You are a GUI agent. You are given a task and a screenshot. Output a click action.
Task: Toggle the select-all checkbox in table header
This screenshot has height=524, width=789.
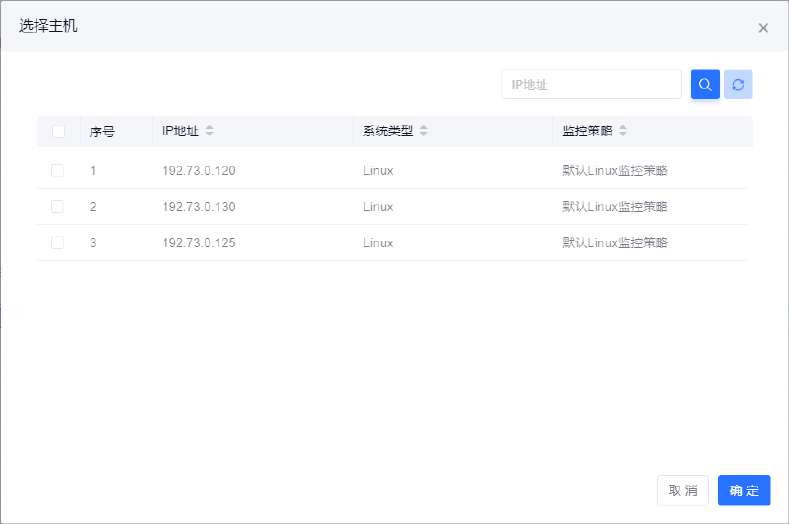tap(58, 131)
